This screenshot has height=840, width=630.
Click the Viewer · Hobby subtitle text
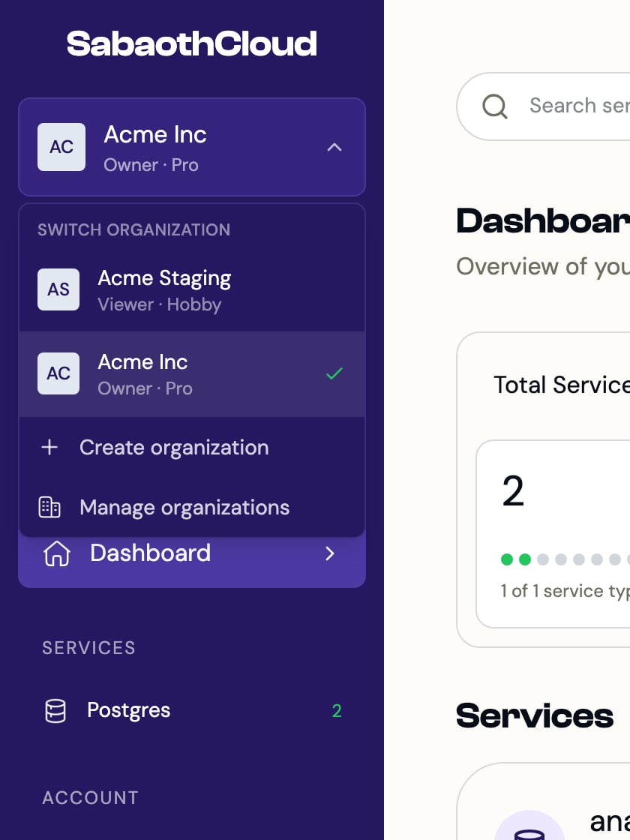click(160, 304)
